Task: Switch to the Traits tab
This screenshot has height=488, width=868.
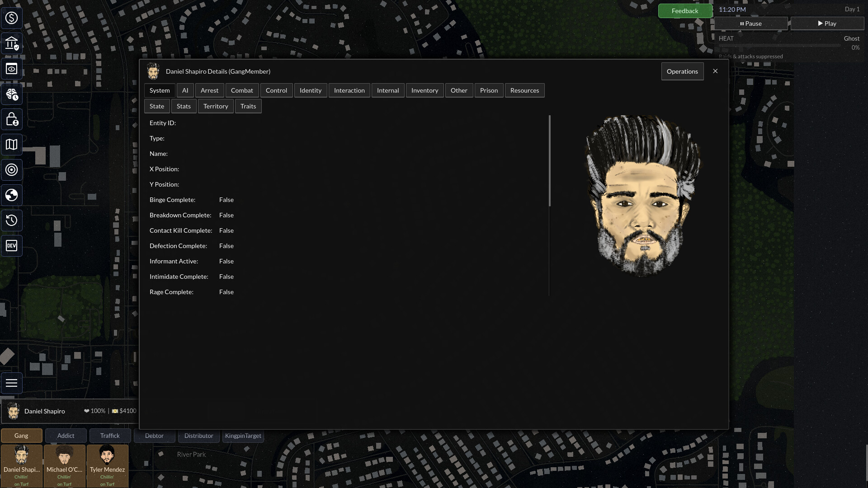Action: (248, 106)
